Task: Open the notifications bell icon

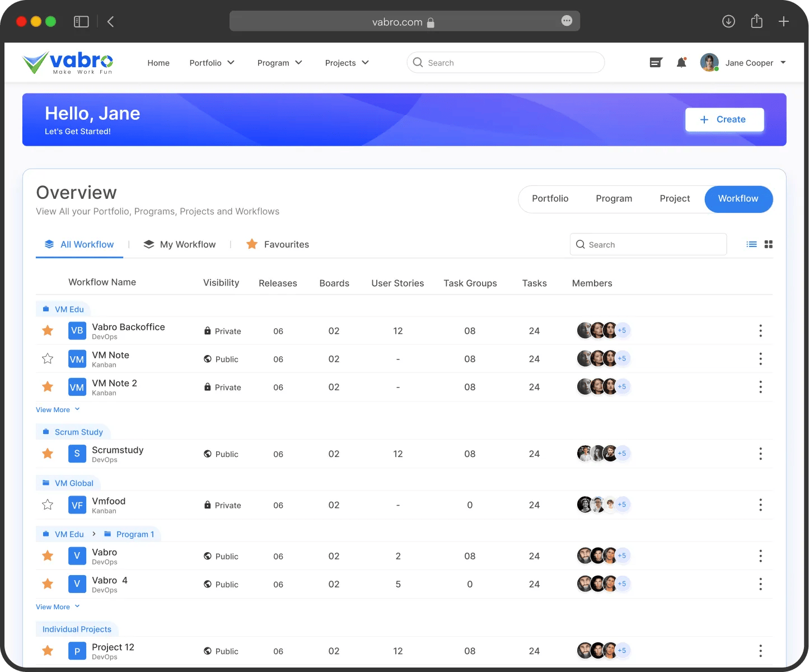Action: pyautogui.click(x=681, y=63)
